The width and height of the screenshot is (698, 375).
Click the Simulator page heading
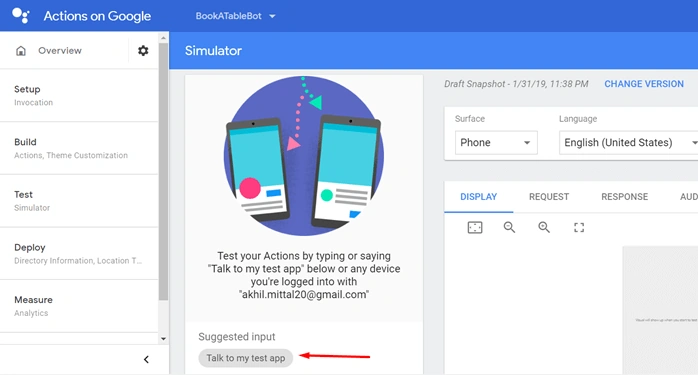pyautogui.click(x=213, y=51)
